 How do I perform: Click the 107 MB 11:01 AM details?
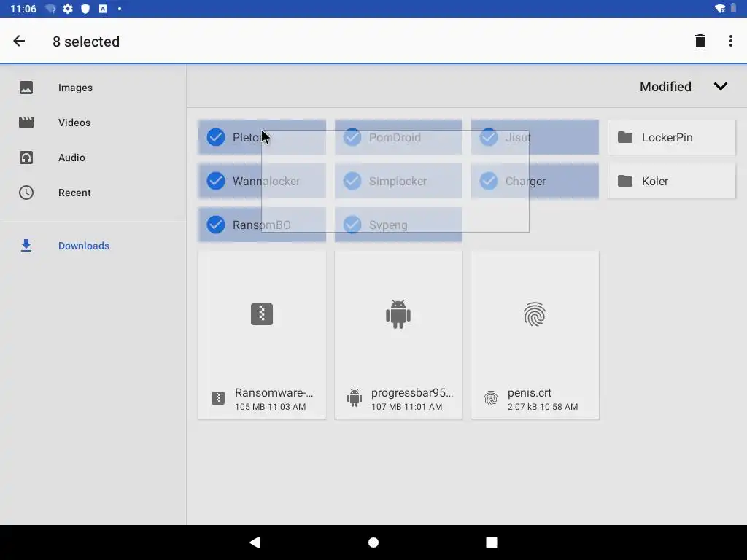(x=407, y=407)
